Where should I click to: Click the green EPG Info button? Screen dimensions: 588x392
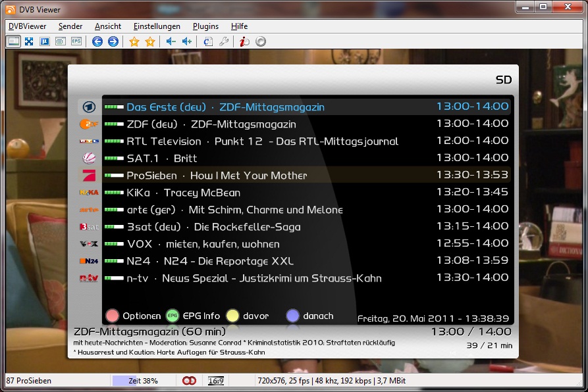click(x=173, y=316)
